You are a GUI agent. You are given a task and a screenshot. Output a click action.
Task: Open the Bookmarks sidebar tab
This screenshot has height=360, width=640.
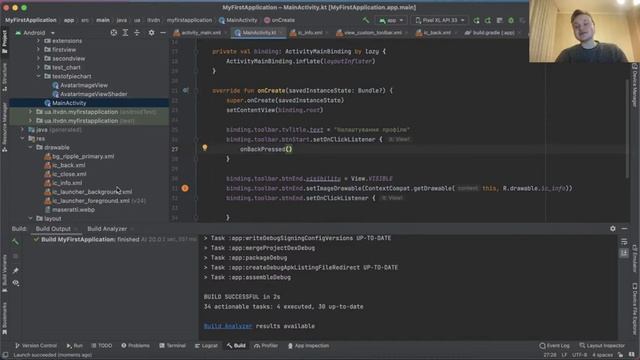click(4, 318)
